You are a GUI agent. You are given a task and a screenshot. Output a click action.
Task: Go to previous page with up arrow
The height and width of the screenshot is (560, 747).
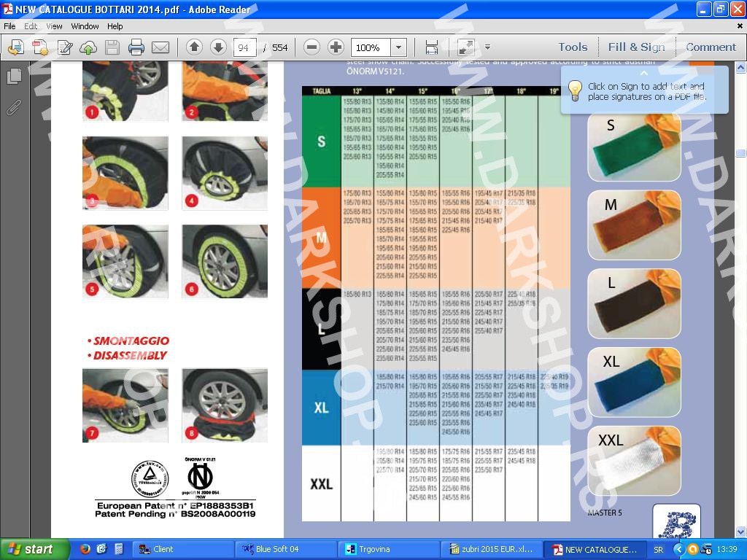click(194, 47)
